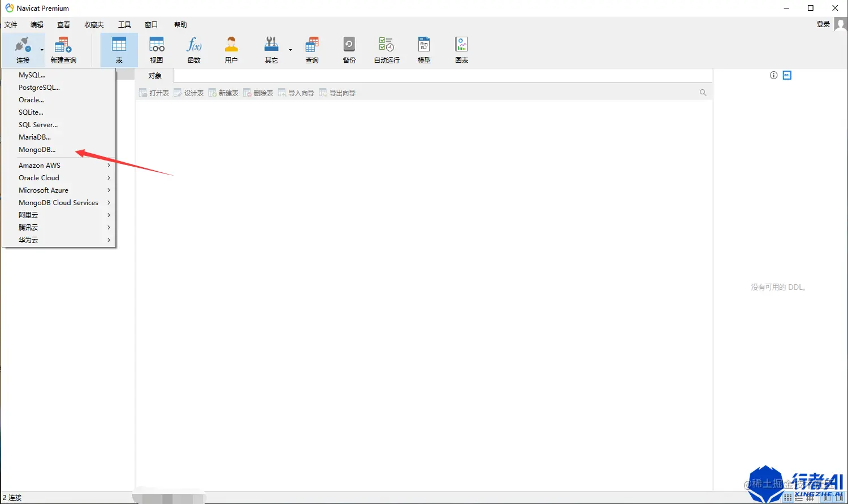
Task: Select the 图表 (Charts) toolbar icon
Action: coord(462,45)
